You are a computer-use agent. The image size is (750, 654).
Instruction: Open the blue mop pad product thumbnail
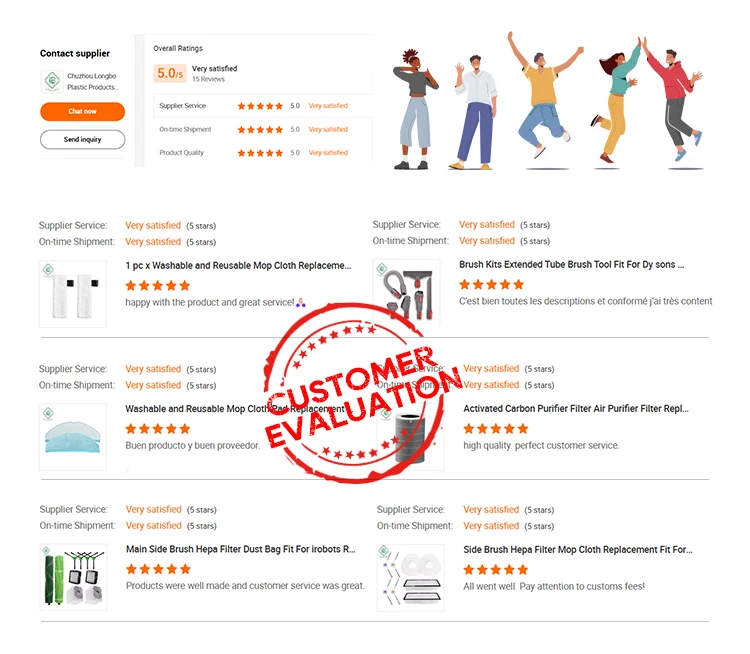[73, 437]
